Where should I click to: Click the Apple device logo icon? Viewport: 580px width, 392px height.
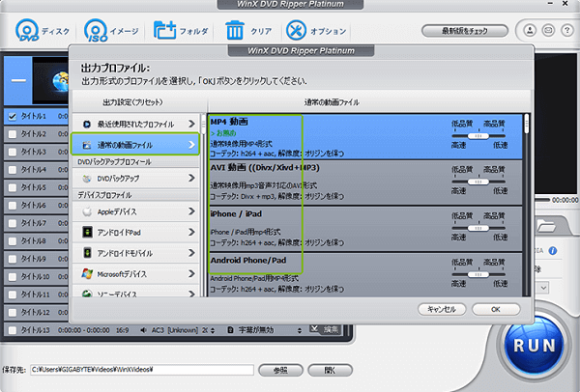coord(87,211)
